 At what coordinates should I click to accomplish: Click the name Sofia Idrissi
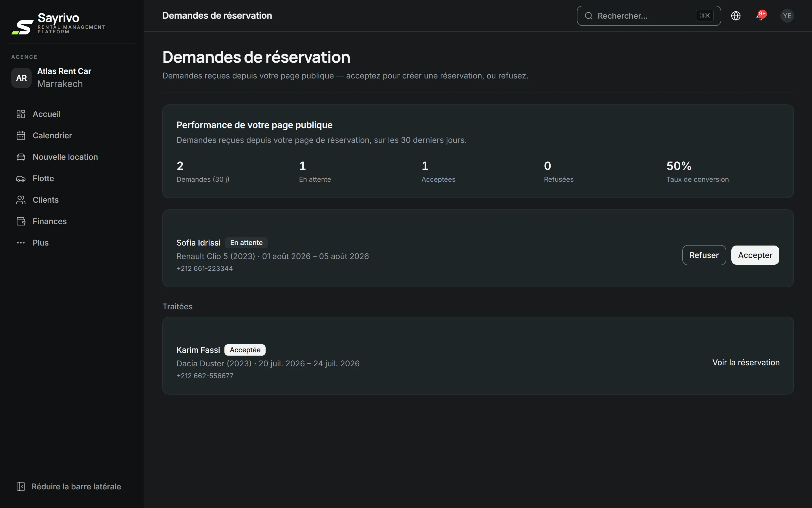tap(198, 243)
